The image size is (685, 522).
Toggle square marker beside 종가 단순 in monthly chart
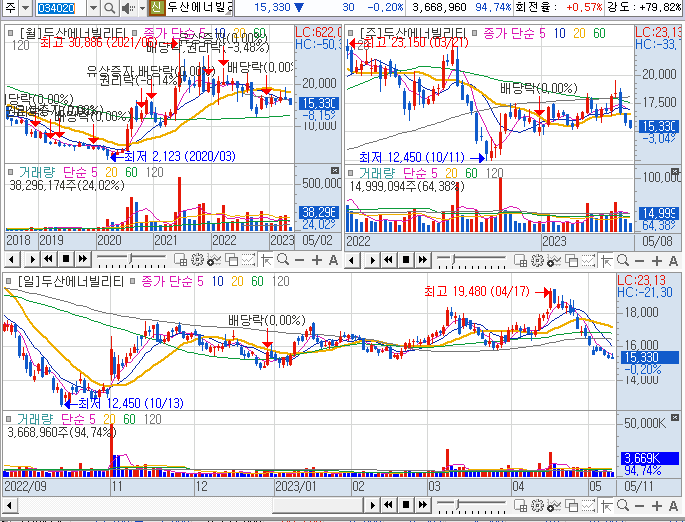134,32
